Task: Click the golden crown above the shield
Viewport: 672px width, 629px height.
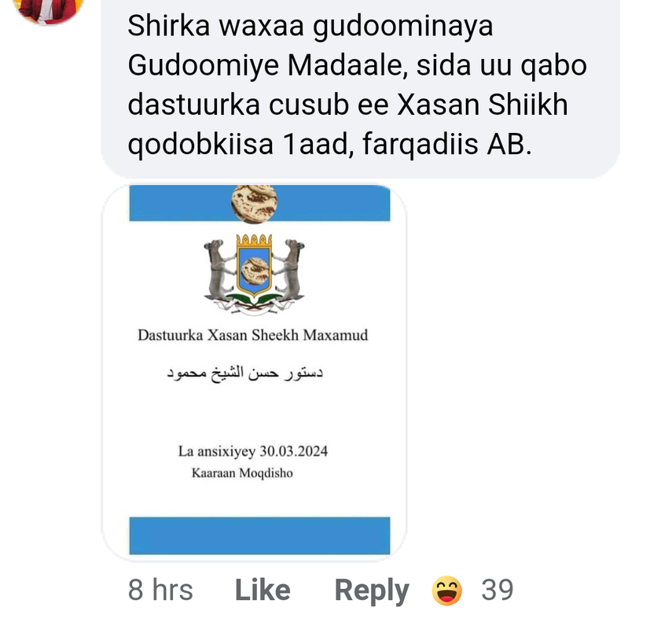Action: pyautogui.click(x=254, y=240)
